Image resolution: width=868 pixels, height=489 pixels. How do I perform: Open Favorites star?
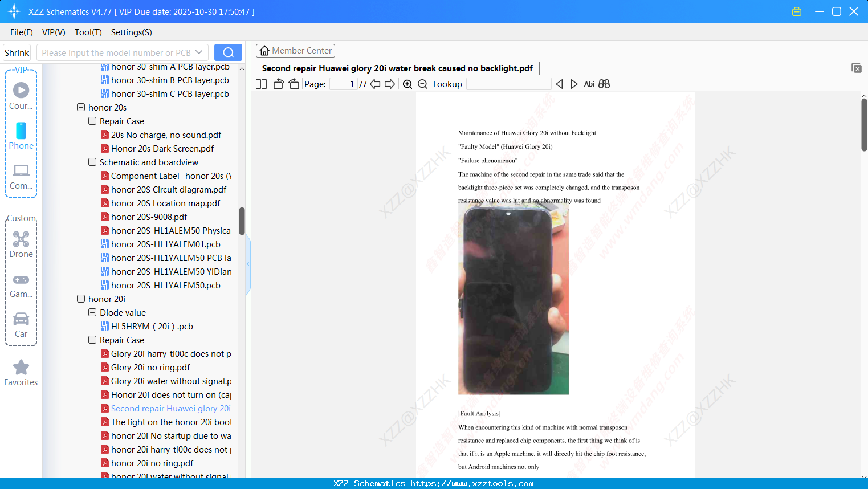tap(21, 373)
